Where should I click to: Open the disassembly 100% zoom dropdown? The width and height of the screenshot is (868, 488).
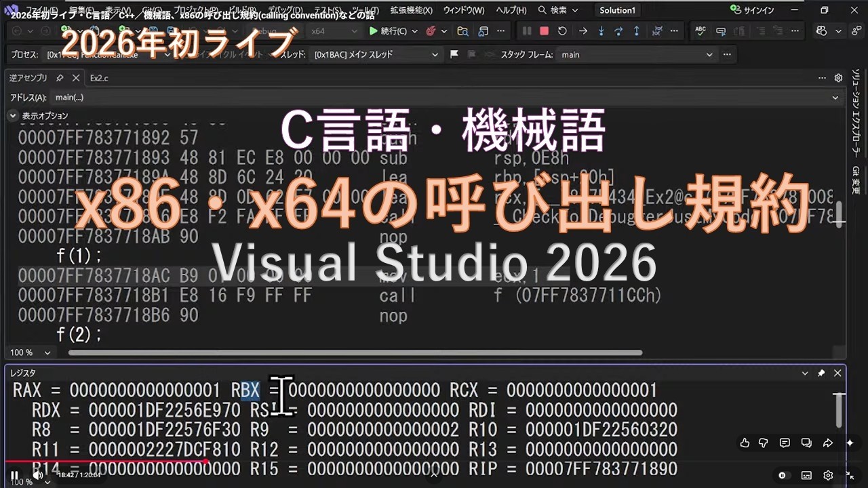pos(30,352)
